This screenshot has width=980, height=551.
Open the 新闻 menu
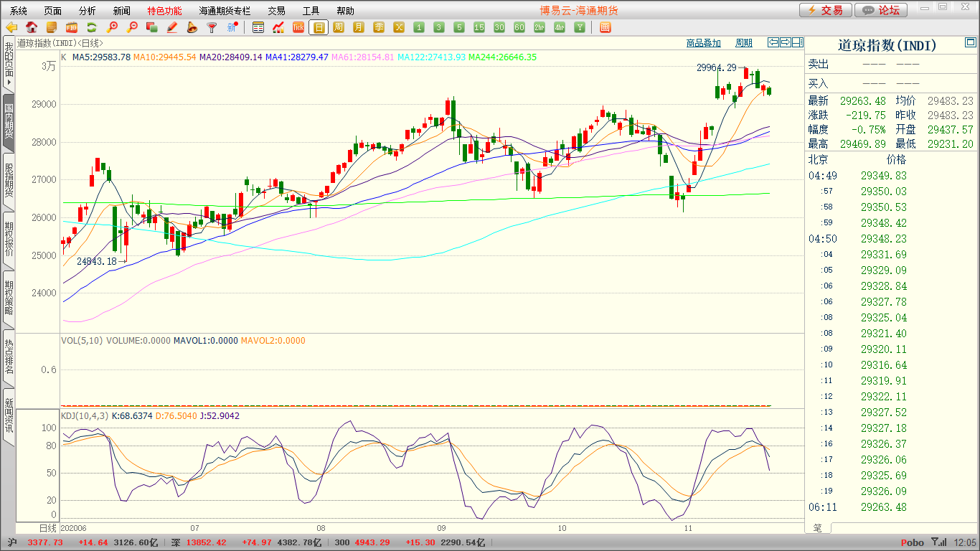[x=122, y=11]
